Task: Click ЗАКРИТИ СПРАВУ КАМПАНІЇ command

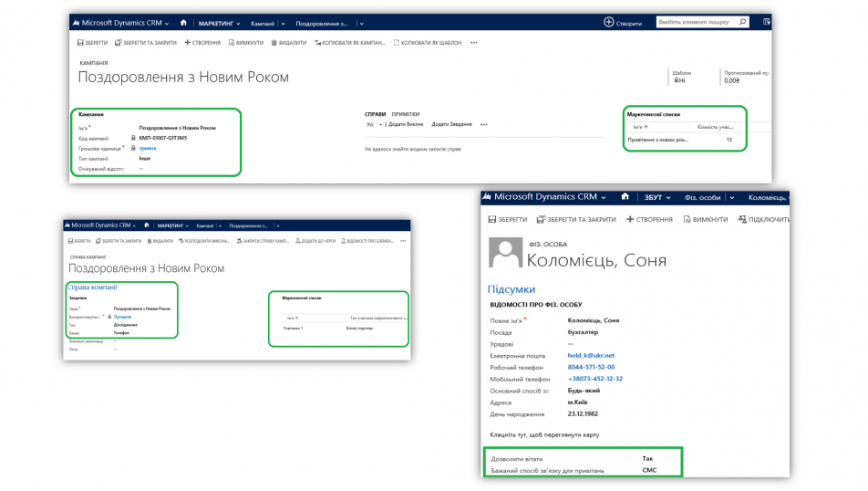Action: 263,241
